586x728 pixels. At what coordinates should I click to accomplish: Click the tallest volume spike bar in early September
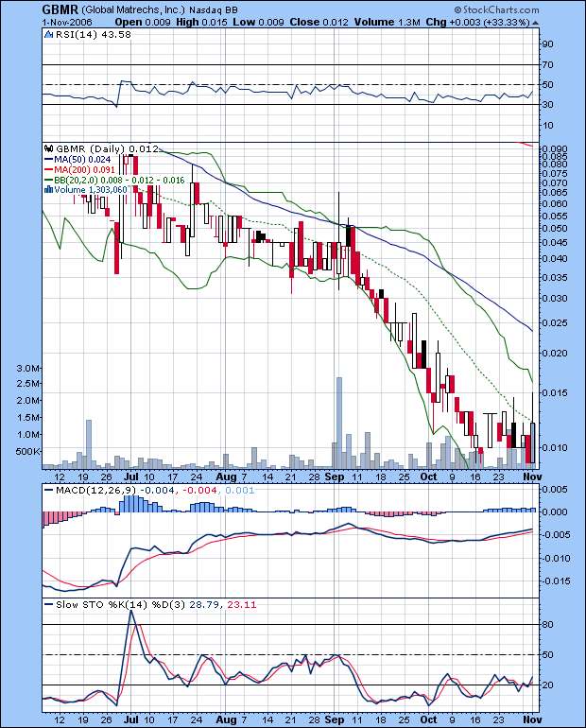coord(339,422)
